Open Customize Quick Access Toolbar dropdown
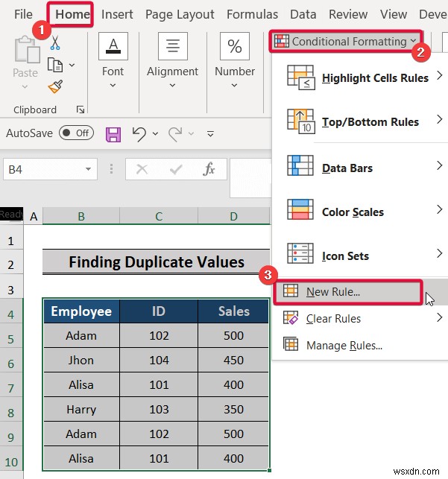448x479 pixels. tap(210, 134)
